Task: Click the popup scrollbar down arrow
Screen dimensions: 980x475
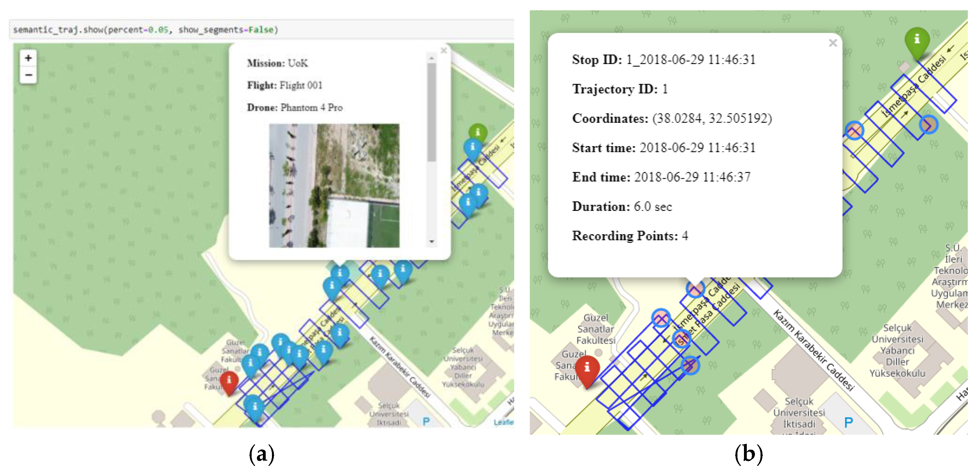Action: (431, 242)
